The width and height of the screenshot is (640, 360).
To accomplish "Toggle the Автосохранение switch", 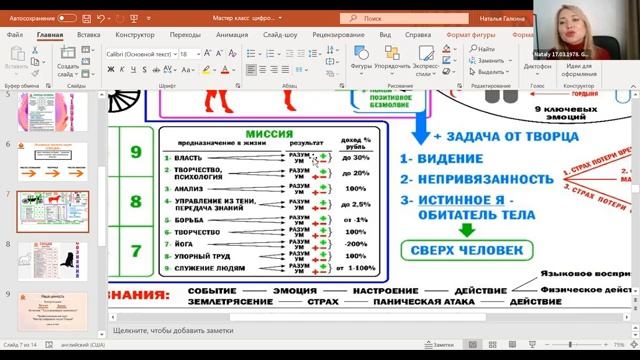I will pyautogui.click(x=67, y=18).
